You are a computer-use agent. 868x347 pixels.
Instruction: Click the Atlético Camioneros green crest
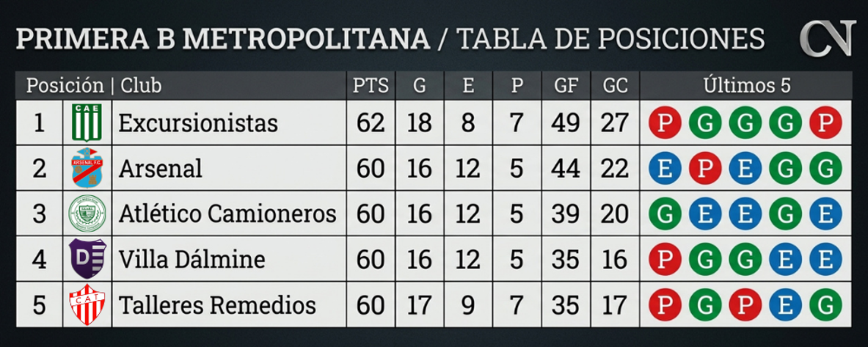(87, 213)
